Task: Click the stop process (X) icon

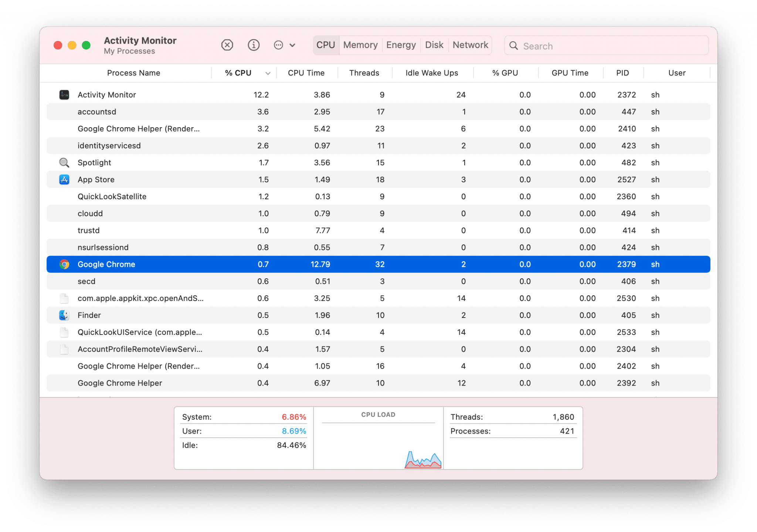Action: click(227, 45)
